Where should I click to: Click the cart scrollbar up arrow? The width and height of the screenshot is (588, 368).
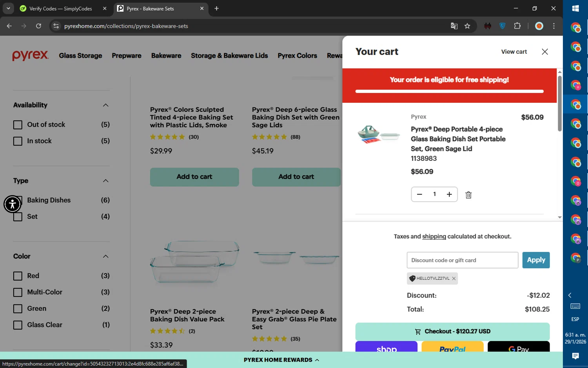pyautogui.click(x=560, y=72)
